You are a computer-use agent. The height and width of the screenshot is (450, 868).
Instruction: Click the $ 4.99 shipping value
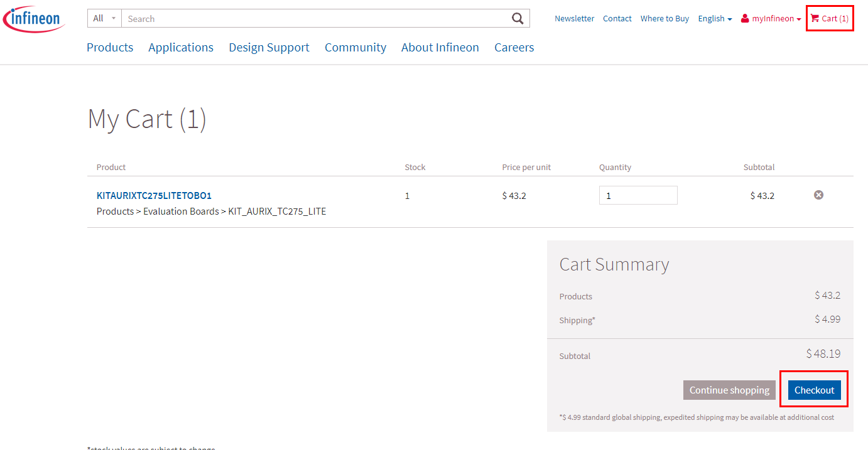[x=827, y=319]
